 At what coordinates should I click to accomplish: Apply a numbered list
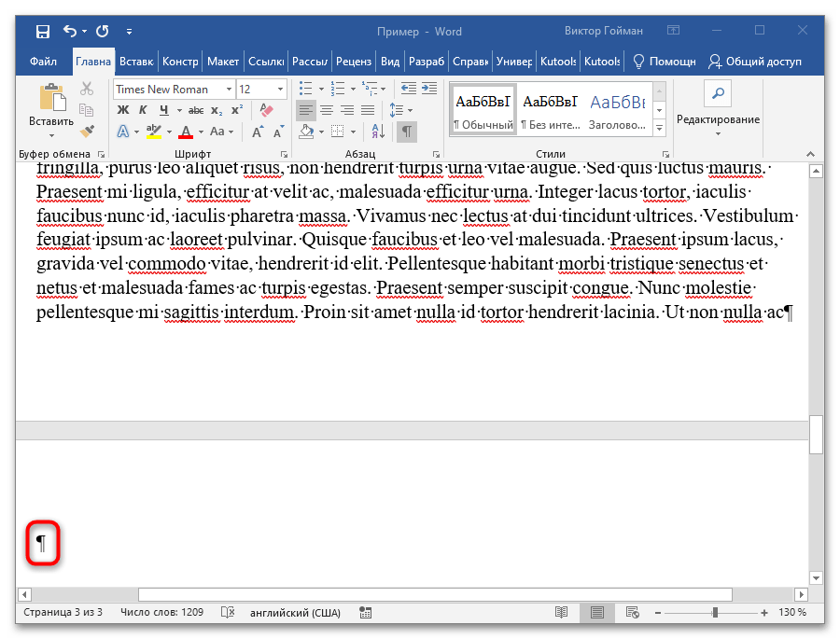[338, 89]
